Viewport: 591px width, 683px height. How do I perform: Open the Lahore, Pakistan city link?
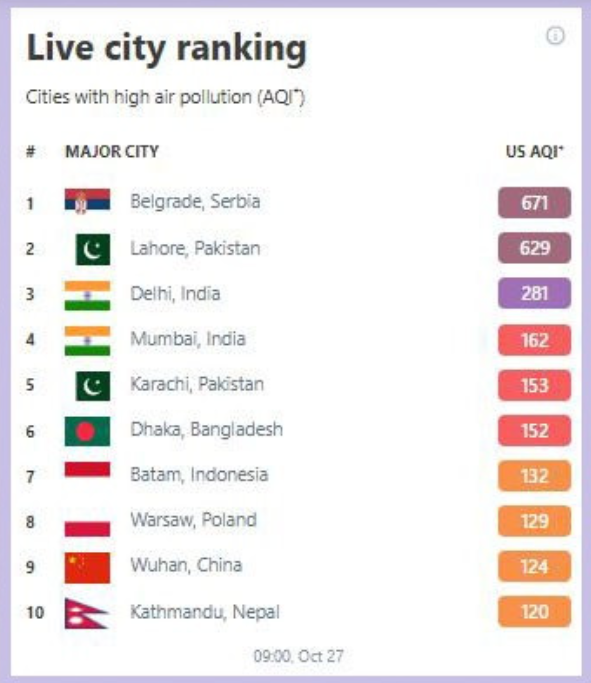[x=195, y=248]
